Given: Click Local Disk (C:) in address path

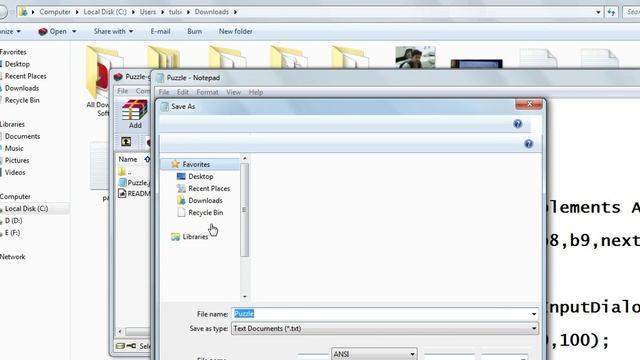Looking at the screenshot, I should click(x=105, y=12).
